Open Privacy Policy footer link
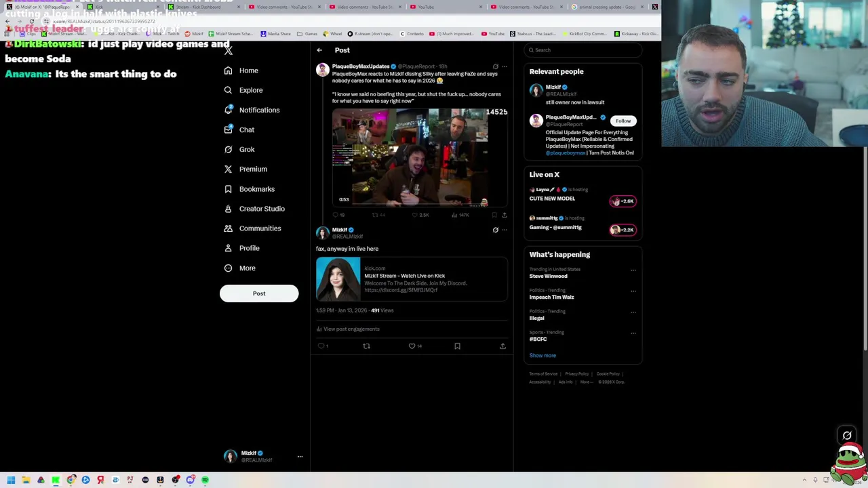Image resolution: width=868 pixels, height=488 pixels. (577, 374)
